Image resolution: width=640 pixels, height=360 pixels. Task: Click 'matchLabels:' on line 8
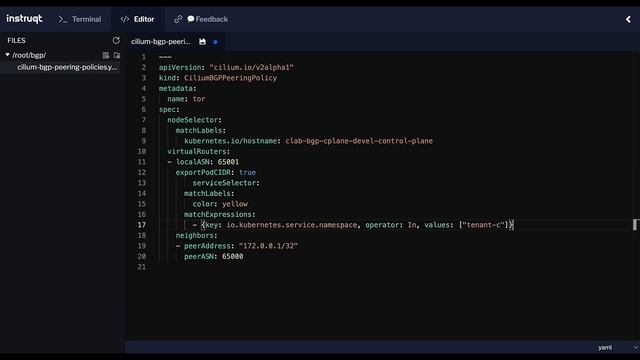[200, 131]
